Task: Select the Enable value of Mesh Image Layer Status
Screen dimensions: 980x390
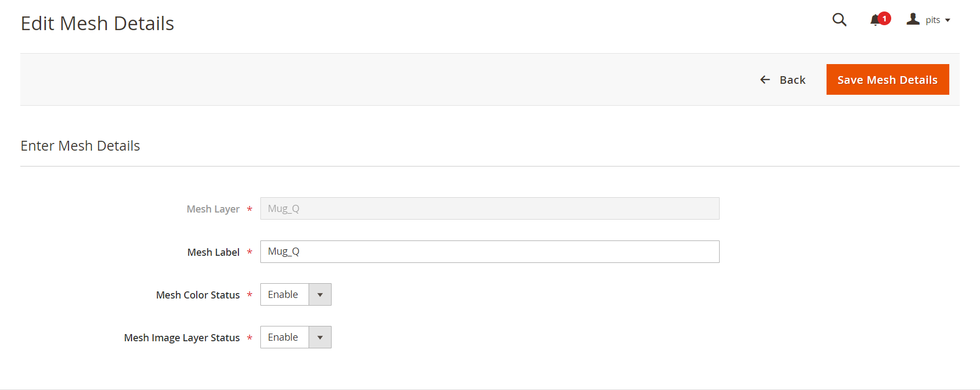Action: (x=284, y=337)
